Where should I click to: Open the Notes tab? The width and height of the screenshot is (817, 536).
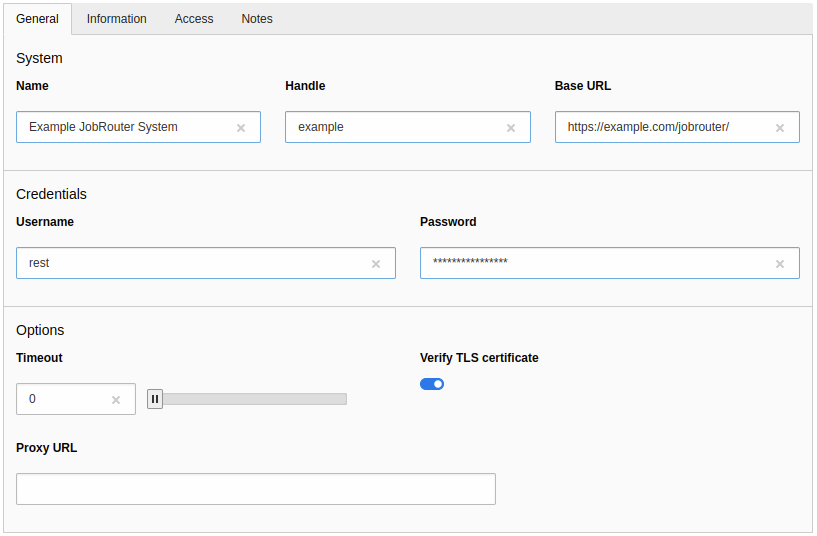click(257, 19)
